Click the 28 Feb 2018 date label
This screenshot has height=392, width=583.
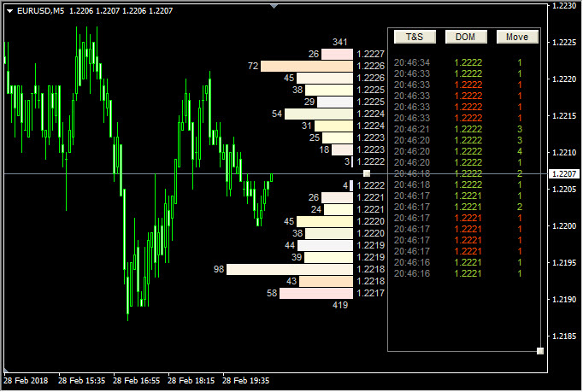coord(26,381)
